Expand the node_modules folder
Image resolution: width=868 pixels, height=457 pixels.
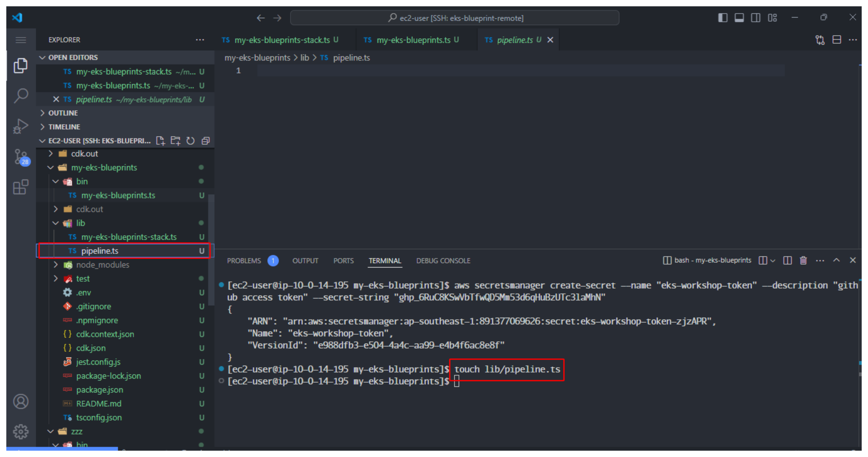pyautogui.click(x=125, y=265)
